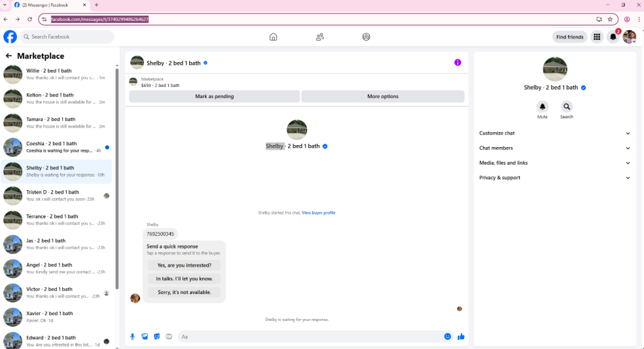This screenshot has width=644, height=349.
Task: Open the View buyer profile link
Action: click(x=319, y=213)
